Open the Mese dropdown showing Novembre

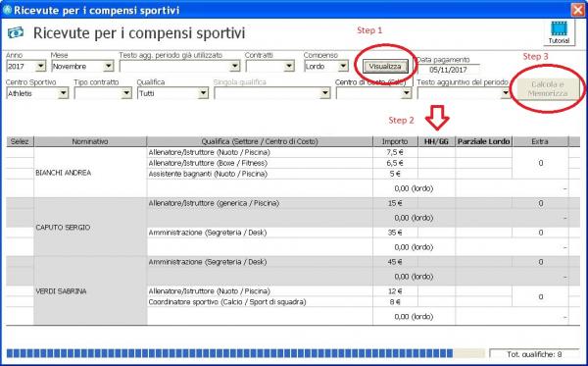click(x=109, y=67)
